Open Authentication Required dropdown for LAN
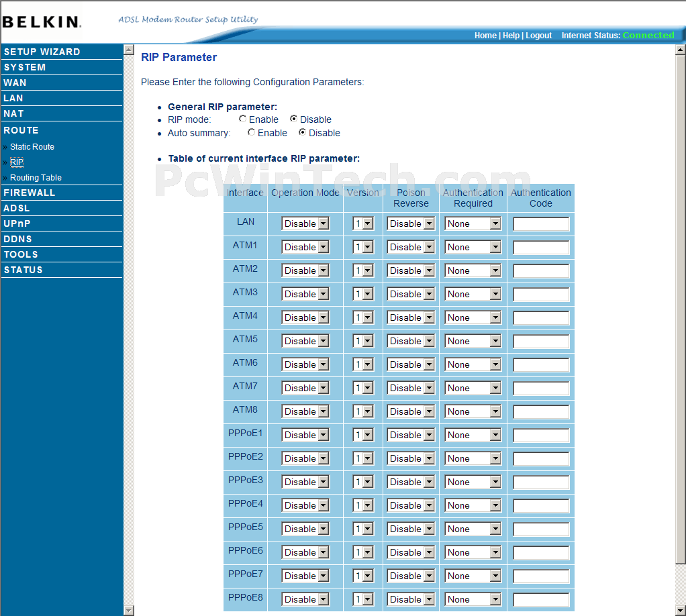The image size is (686, 616). pyautogui.click(x=473, y=223)
